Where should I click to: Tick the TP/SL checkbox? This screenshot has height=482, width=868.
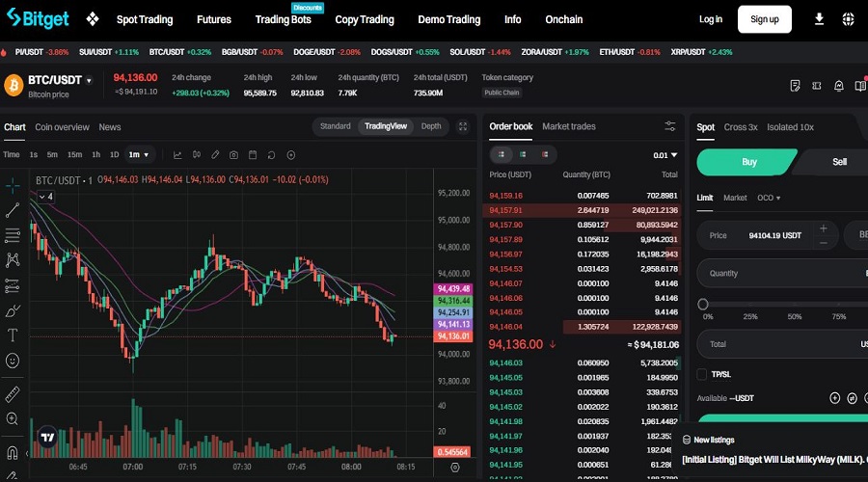tap(702, 375)
